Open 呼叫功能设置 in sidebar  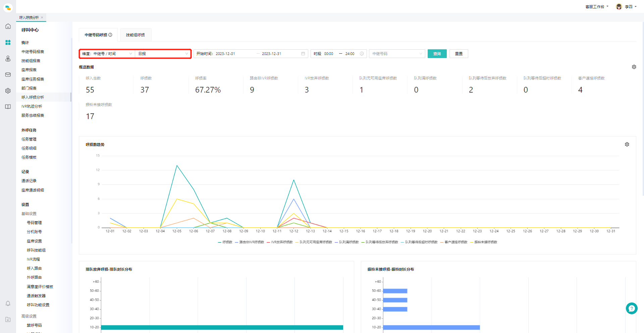click(38, 305)
